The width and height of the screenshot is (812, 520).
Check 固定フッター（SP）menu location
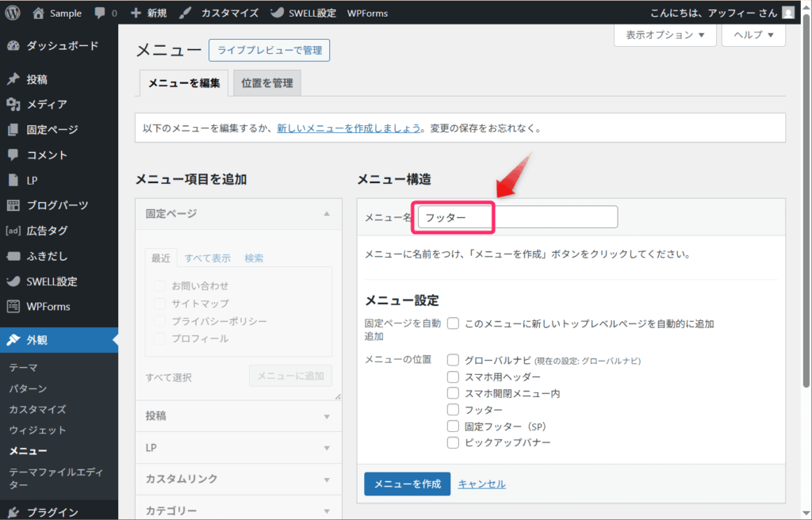click(x=453, y=426)
